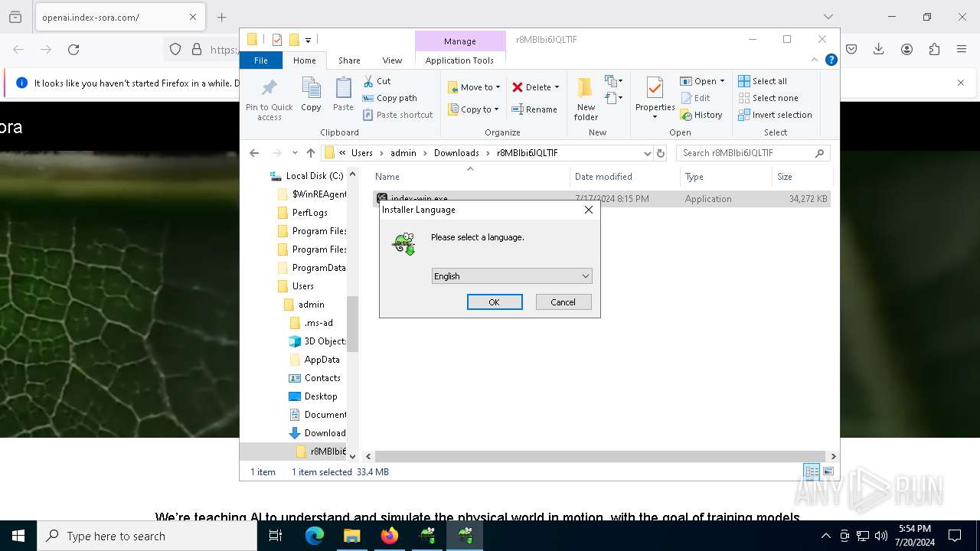Screen dimensions: 980x551
Task: Select the Cut command
Action: (x=377, y=81)
